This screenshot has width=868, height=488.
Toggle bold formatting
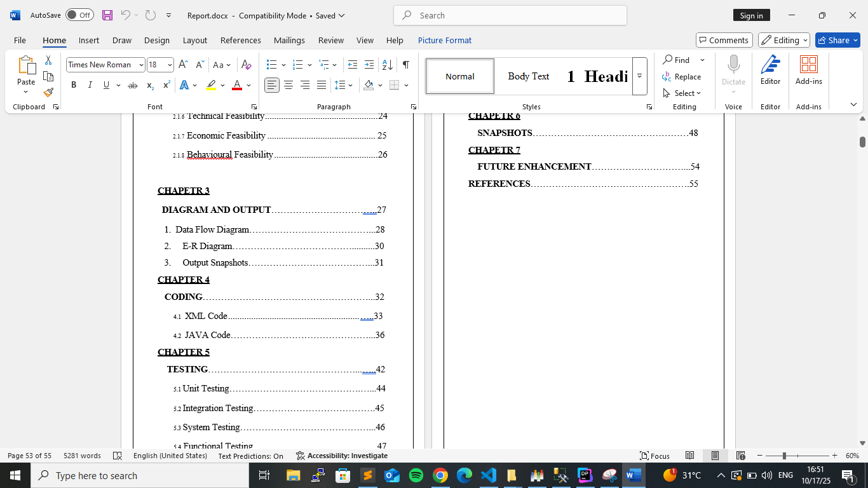pyautogui.click(x=74, y=85)
